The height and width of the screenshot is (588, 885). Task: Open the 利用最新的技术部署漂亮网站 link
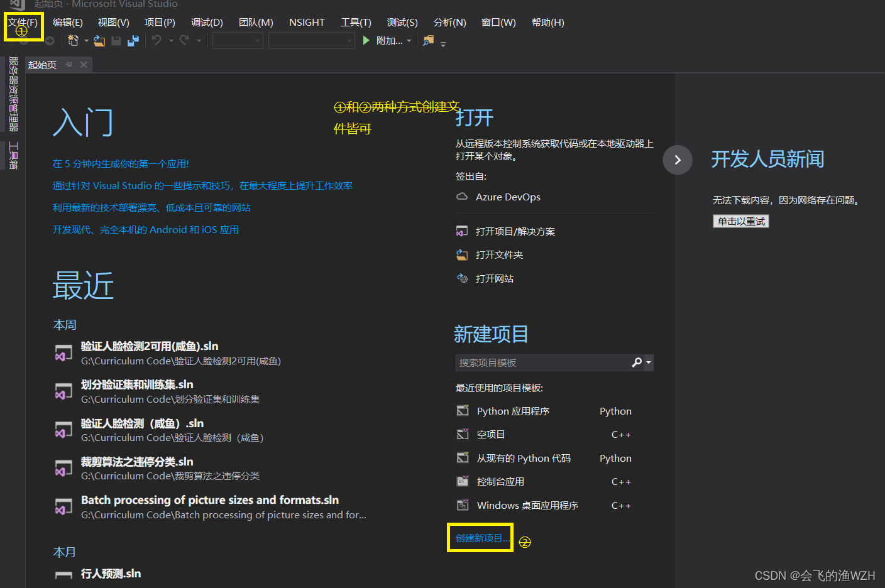point(151,208)
